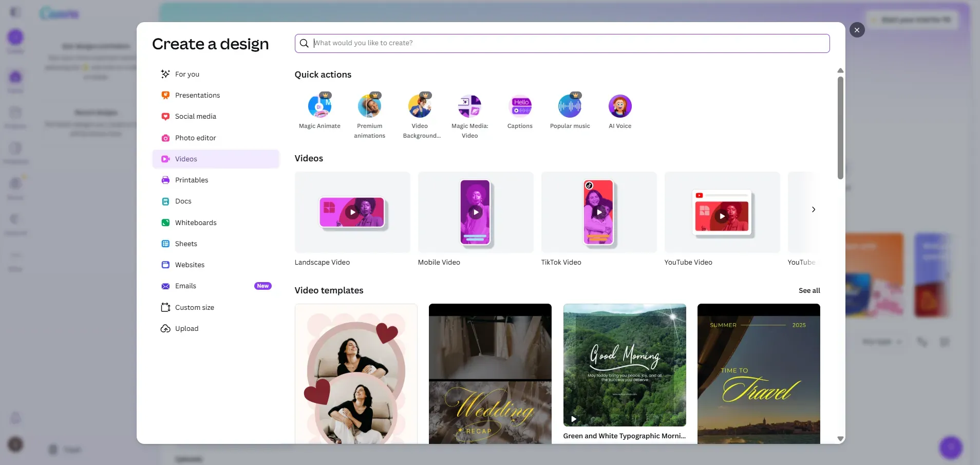
Task: Select the TikTok Video format
Action: tap(598, 212)
